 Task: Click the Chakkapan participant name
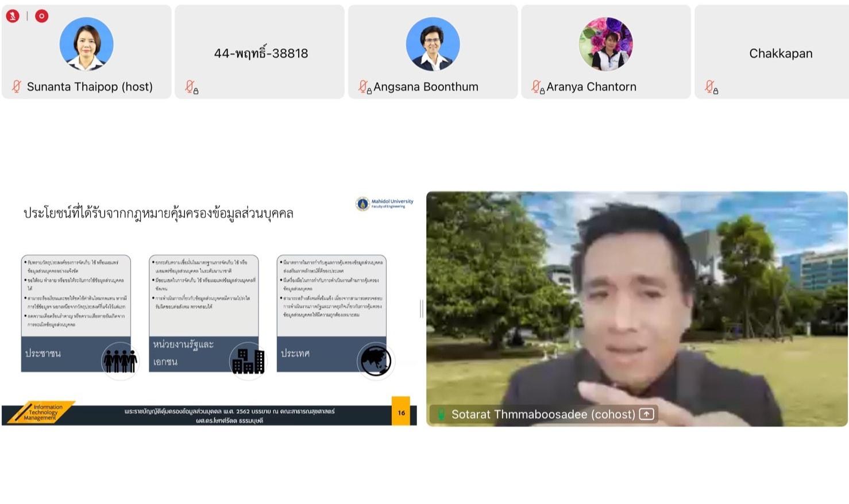click(x=781, y=53)
